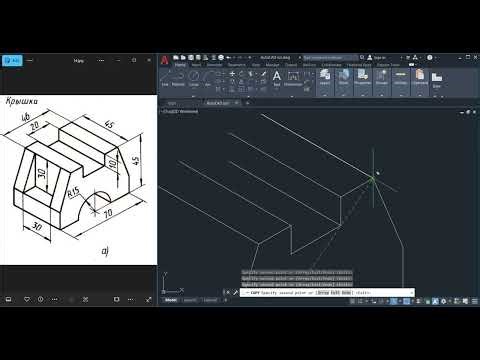480x360 pixels.
Task: Toggle snap mode in AutoCAD status bar
Action: pyautogui.click(x=360, y=301)
